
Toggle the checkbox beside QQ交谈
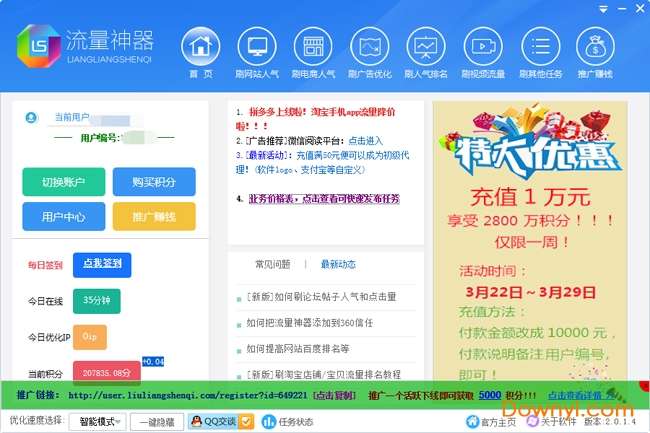pyautogui.click(x=246, y=421)
